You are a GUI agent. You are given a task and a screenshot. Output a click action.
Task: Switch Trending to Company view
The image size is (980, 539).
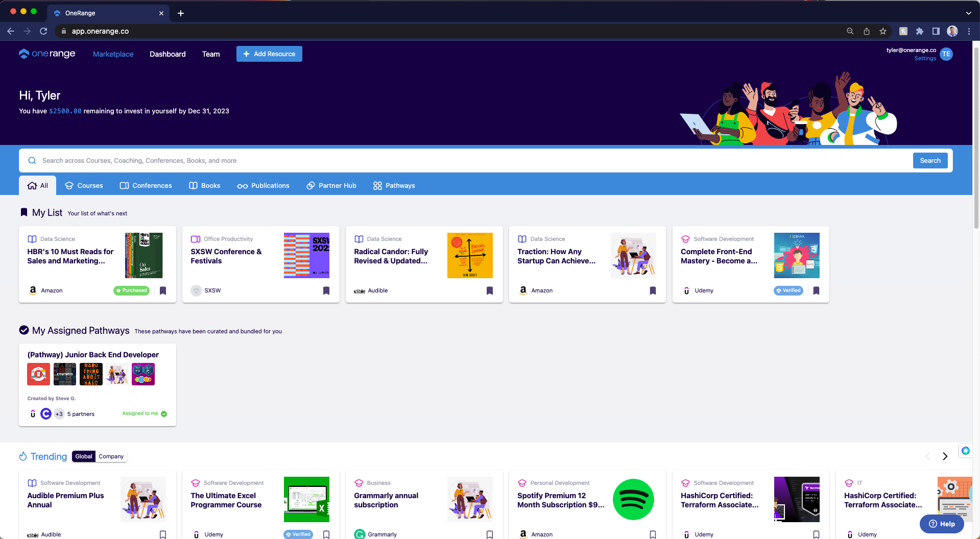click(x=111, y=456)
